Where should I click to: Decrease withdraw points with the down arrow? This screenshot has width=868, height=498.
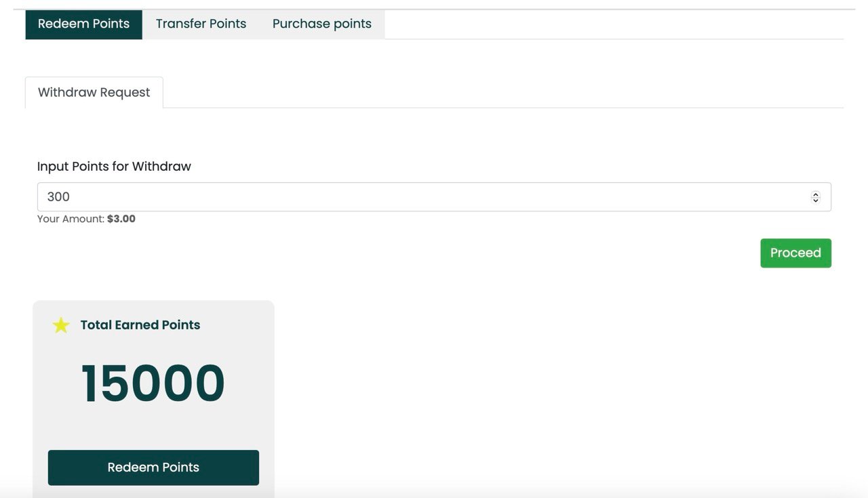(816, 200)
